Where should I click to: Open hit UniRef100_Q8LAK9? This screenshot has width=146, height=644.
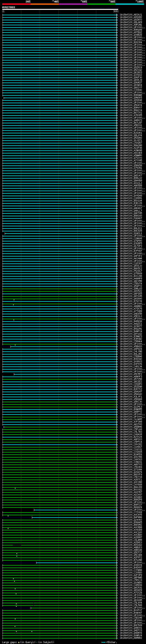tap(131, 22)
